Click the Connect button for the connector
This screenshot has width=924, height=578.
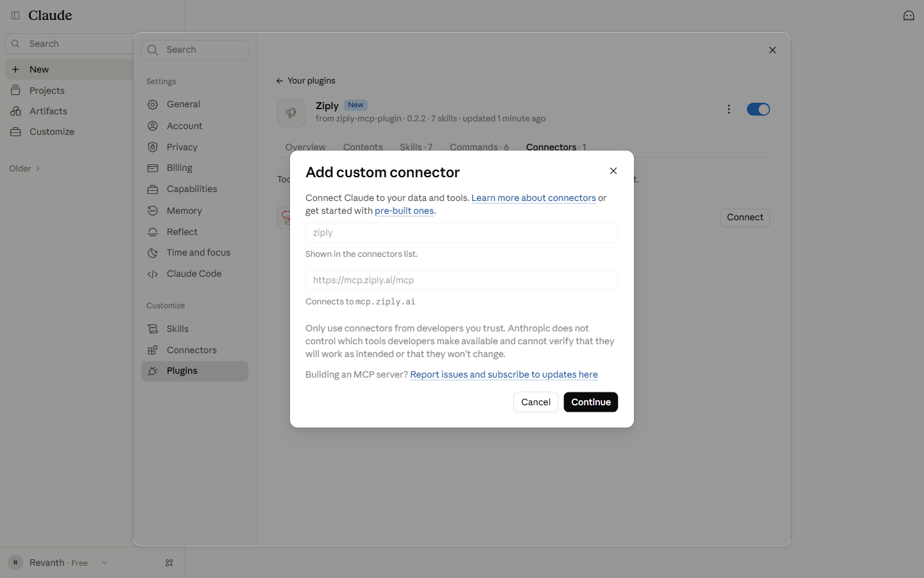coord(745,217)
